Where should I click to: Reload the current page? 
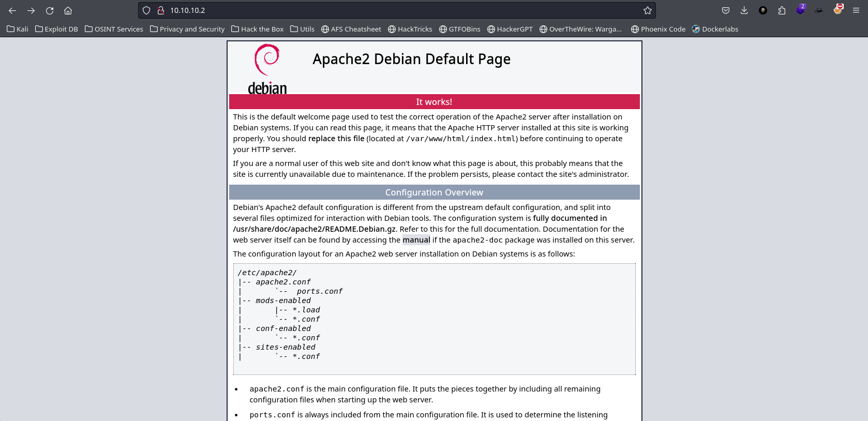50,10
